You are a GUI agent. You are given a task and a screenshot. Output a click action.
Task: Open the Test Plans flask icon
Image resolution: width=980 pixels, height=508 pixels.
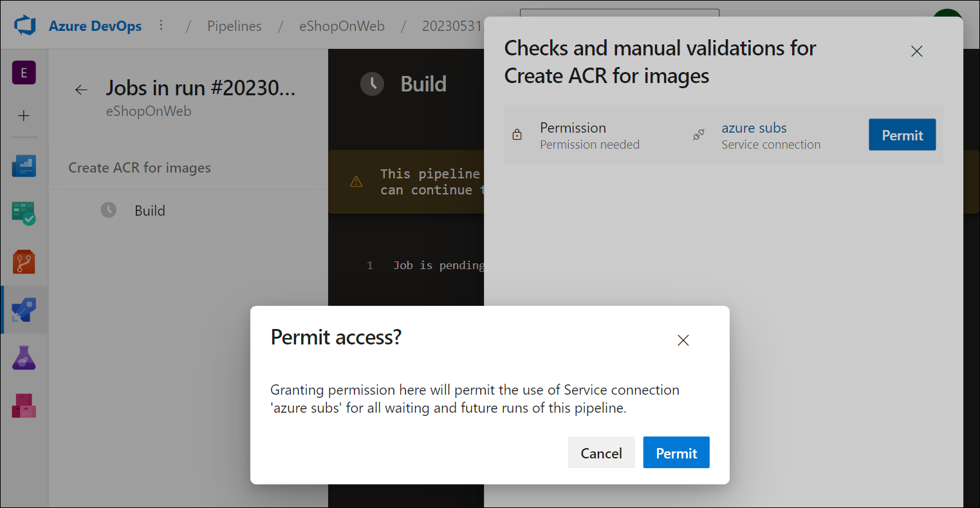[x=24, y=357]
